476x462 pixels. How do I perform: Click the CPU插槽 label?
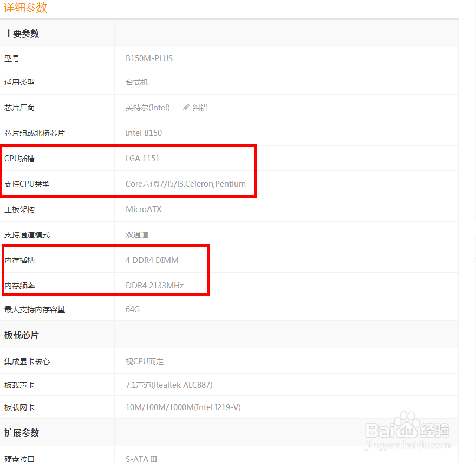pyautogui.click(x=19, y=159)
